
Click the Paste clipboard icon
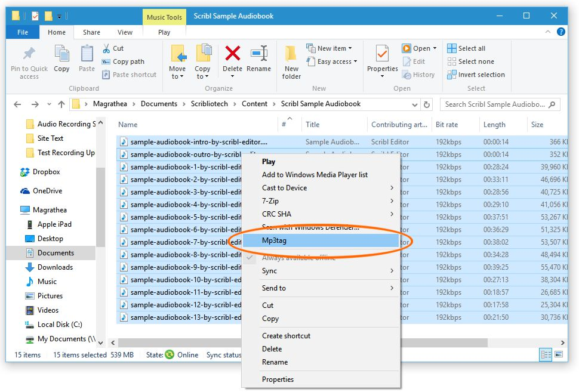(x=87, y=54)
